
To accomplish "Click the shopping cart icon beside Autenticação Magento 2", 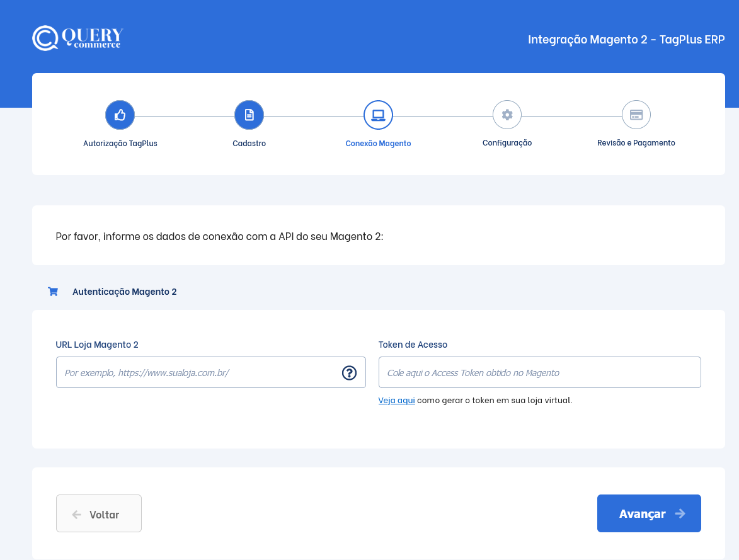I will pyautogui.click(x=53, y=292).
